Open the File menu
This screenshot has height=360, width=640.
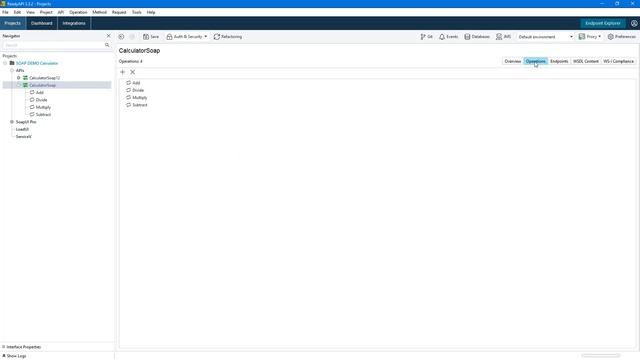(x=5, y=12)
